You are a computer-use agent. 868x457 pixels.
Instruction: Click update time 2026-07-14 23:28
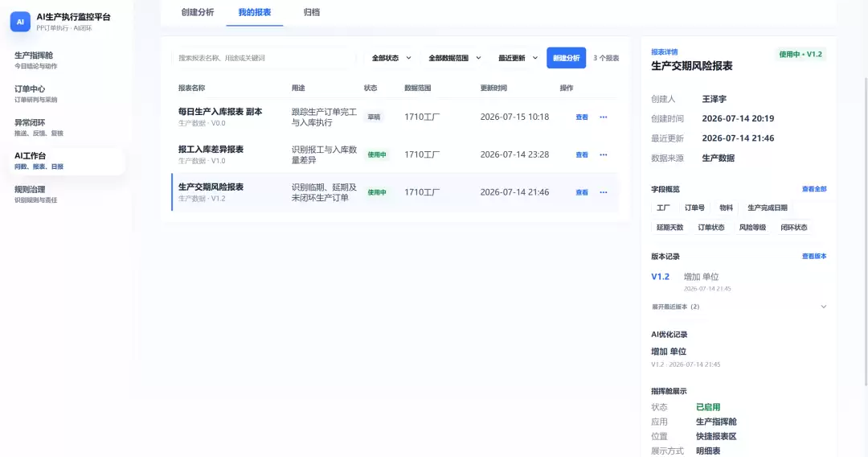pyautogui.click(x=514, y=154)
